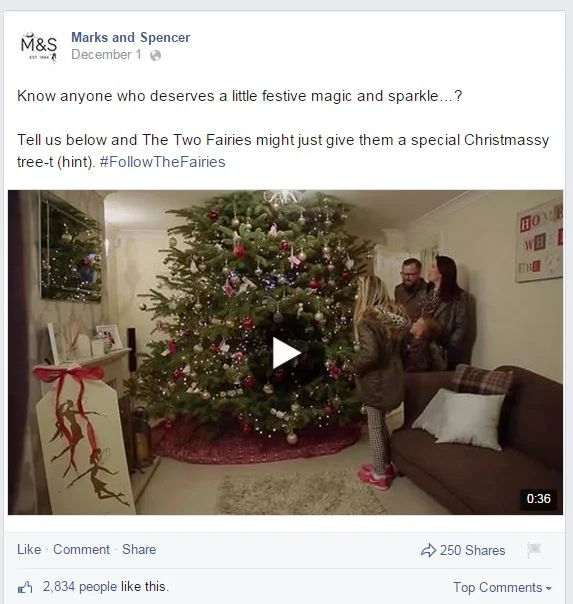Open the Marks and Spencer page link
Viewport: 573px width, 604px height.
pos(131,37)
